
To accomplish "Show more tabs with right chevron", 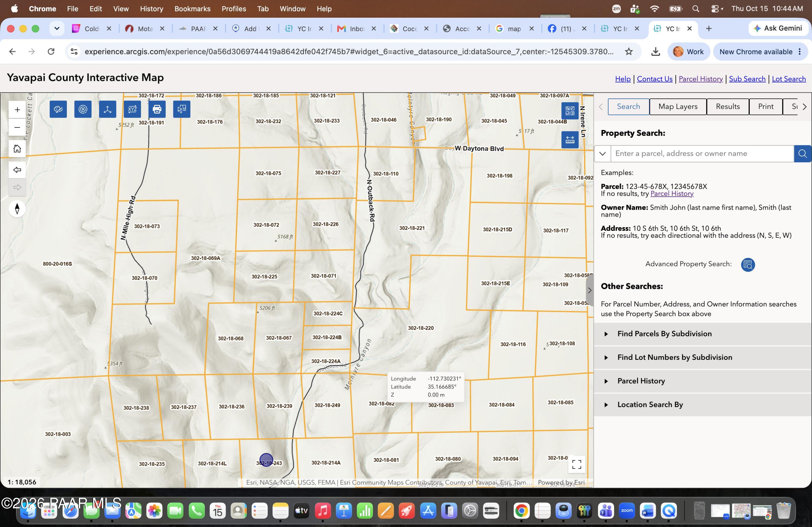I will (x=805, y=107).
